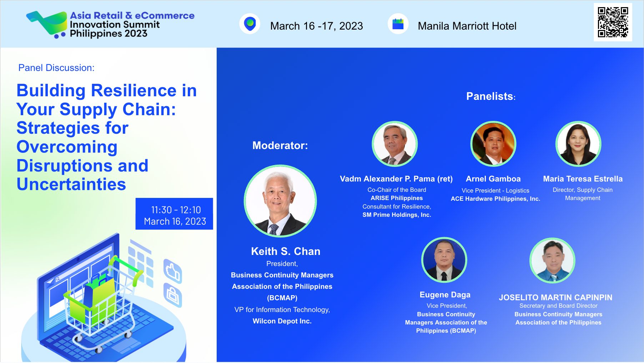Click the thumbs-up icon near the laptop
This screenshot has height=363, width=644.
(x=173, y=271)
